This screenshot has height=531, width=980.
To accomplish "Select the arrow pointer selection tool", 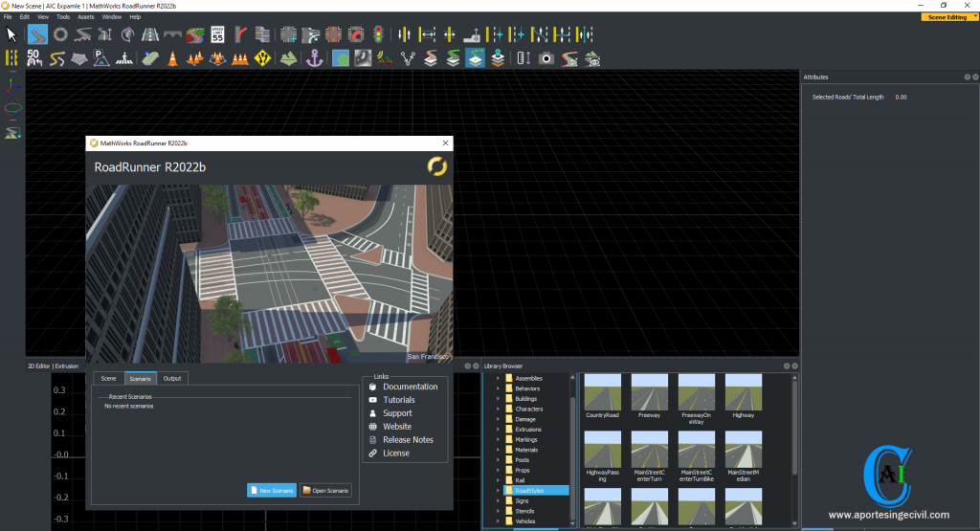I will [12, 34].
